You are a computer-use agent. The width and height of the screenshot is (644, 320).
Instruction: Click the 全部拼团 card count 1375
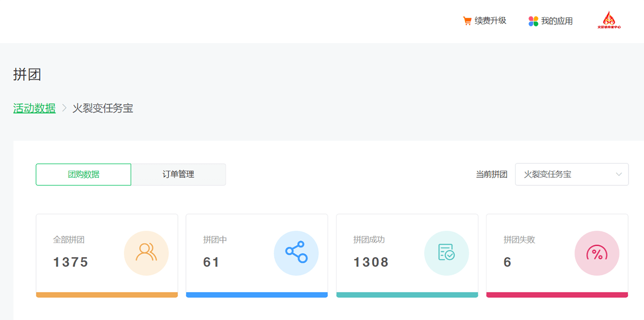point(70,262)
